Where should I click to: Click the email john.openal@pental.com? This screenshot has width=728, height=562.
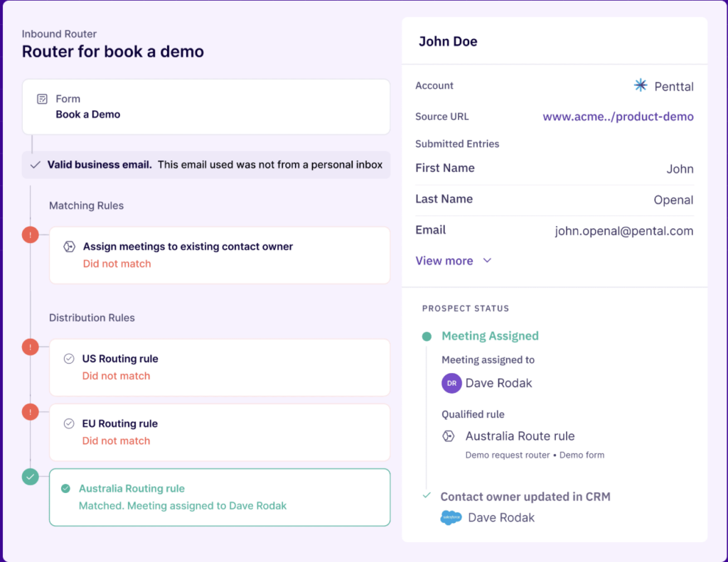(623, 230)
